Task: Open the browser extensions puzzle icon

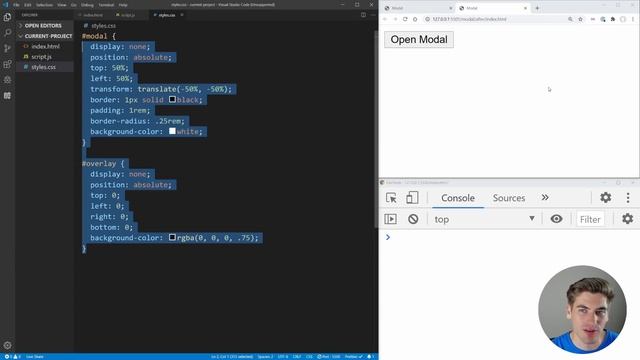Action: [x=613, y=19]
